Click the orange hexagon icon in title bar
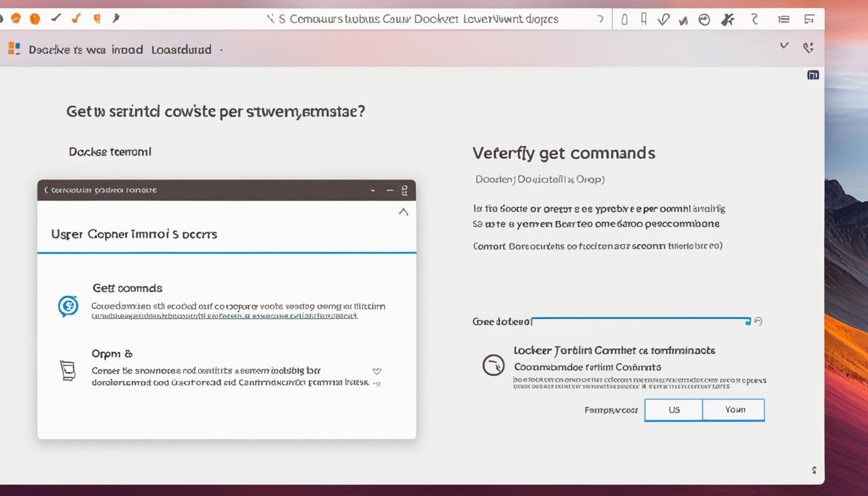This screenshot has width=868, height=496. coord(15,19)
